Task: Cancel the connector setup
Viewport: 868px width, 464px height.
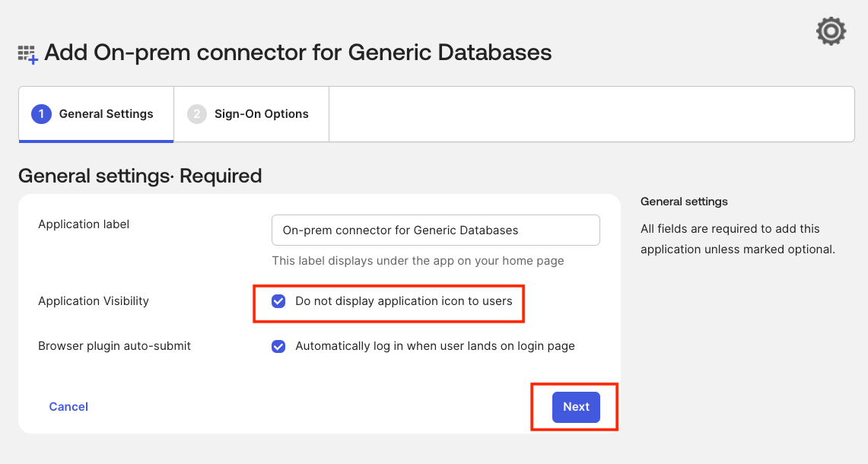Action: 68,406
